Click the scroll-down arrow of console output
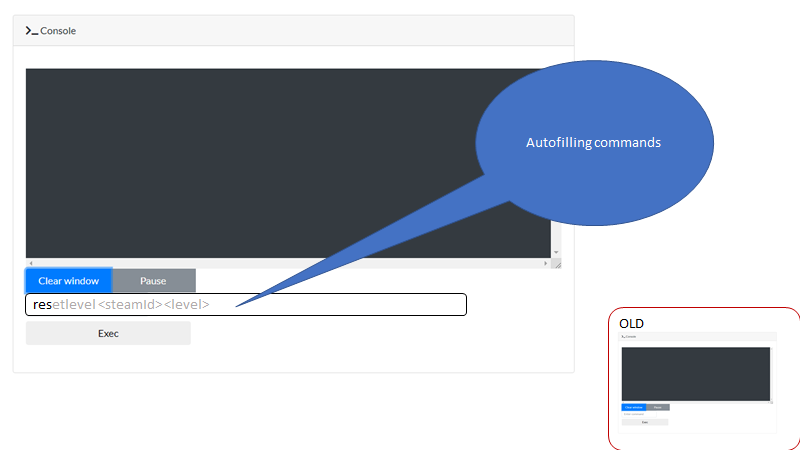This screenshot has height=450, width=800. [x=556, y=253]
